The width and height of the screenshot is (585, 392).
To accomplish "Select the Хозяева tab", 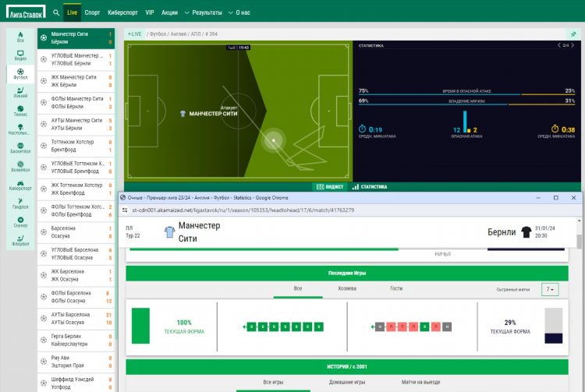I will pos(347,288).
